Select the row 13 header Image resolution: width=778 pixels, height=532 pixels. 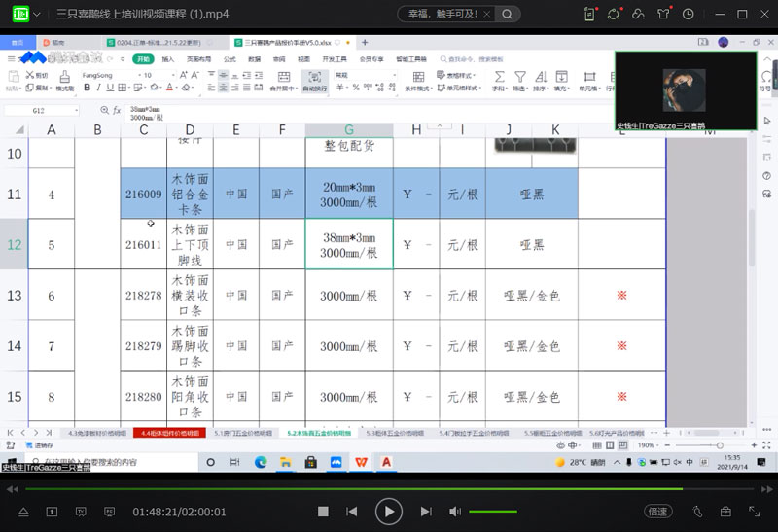coord(15,296)
